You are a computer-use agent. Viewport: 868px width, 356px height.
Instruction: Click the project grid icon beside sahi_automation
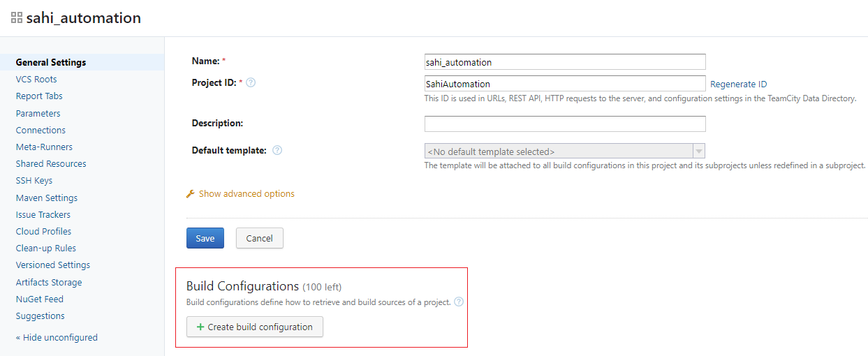[16, 18]
